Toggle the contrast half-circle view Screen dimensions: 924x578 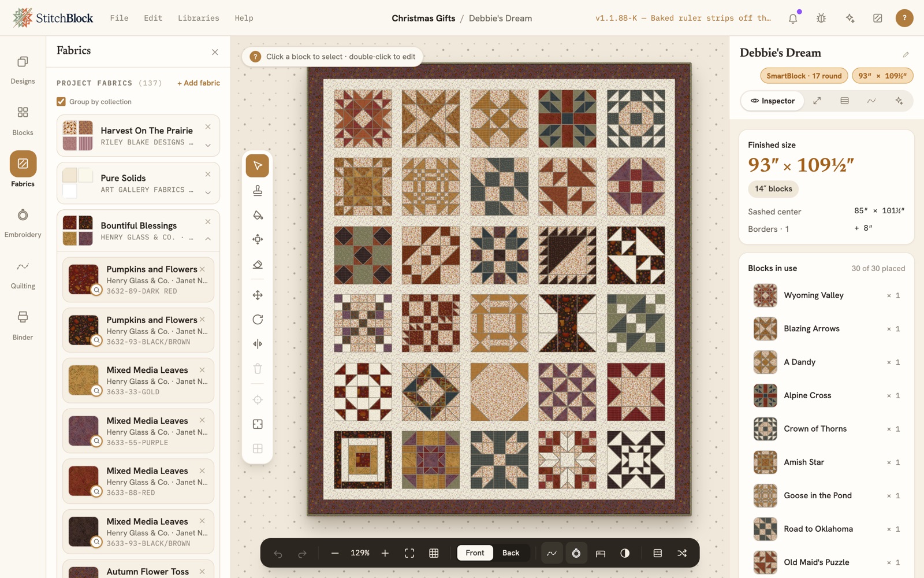pyautogui.click(x=625, y=553)
